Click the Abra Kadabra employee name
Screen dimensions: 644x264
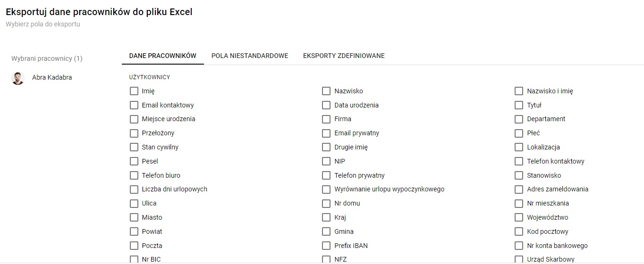(52, 77)
